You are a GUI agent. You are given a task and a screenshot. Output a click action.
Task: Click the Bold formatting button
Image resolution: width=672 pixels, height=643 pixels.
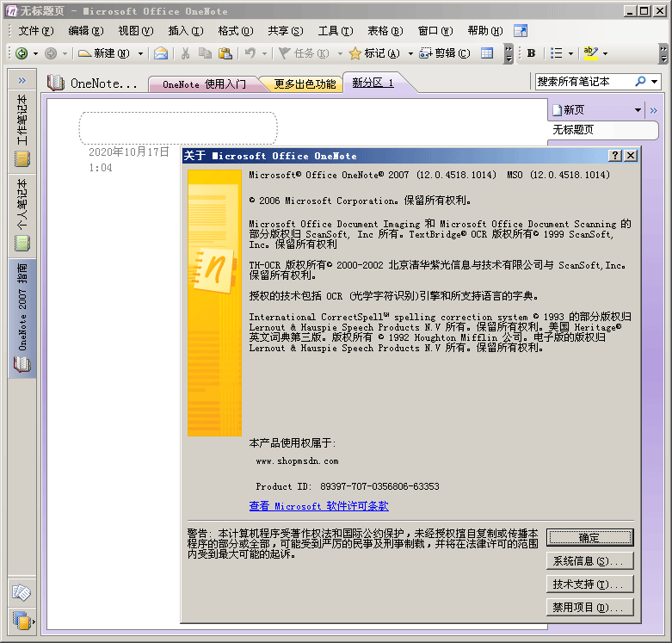531,53
